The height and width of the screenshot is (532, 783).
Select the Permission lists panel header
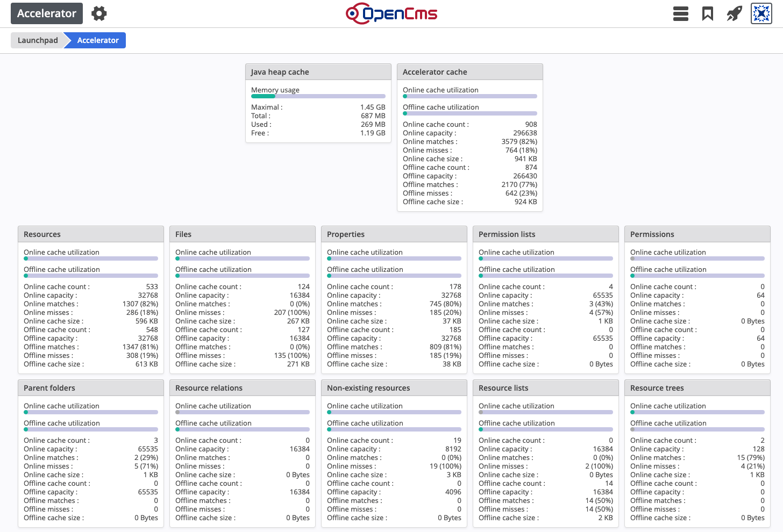[546, 234]
